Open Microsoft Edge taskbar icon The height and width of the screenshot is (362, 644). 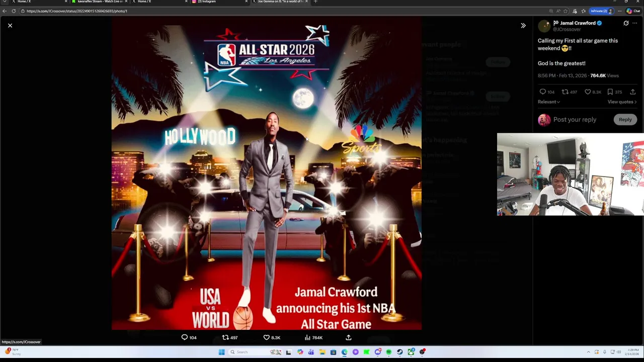(x=344, y=352)
